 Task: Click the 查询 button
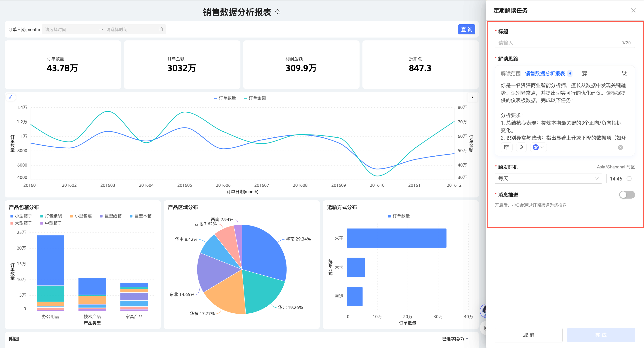pos(467,29)
